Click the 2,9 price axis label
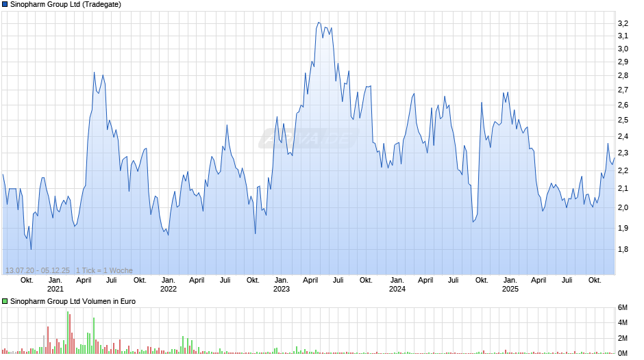644x360 pixels. pos(623,62)
